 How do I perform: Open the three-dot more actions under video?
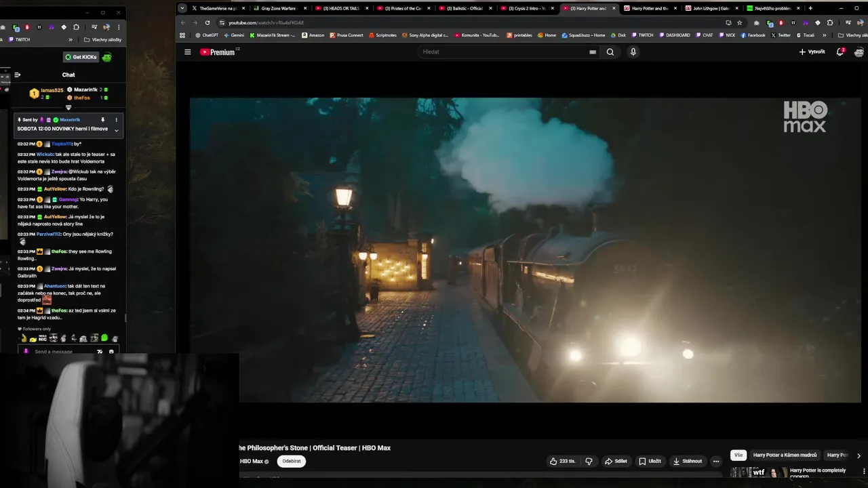click(715, 461)
